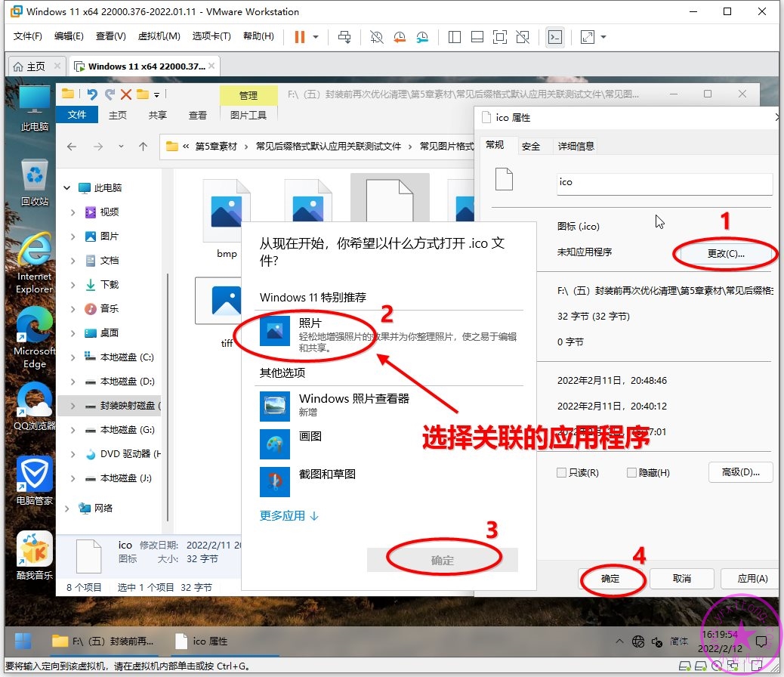Screen dimensions: 784x677
Task: Click the undo icon in Explorer quick access toolbar
Action: click(x=92, y=94)
